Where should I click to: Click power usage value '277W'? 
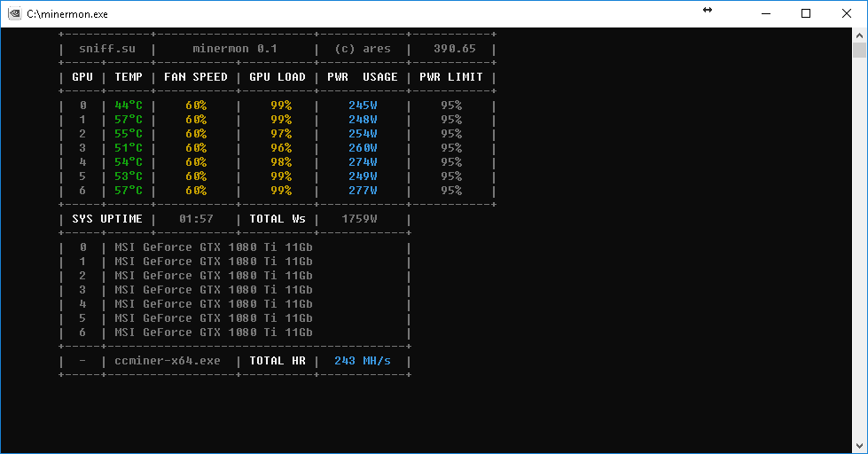coord(363,191)
